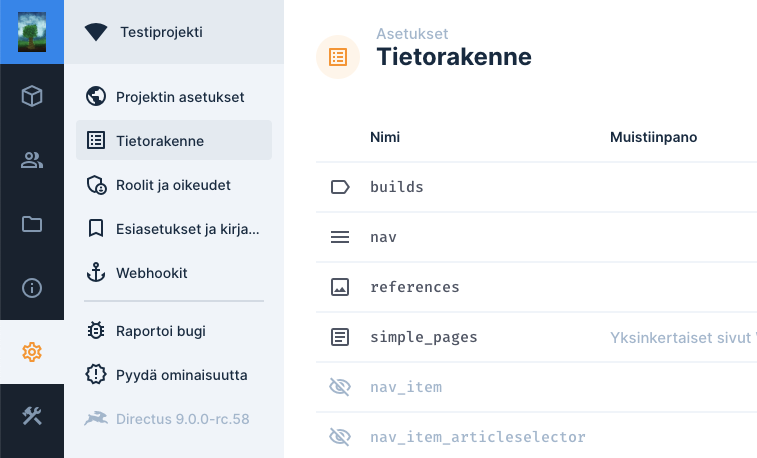Click the shield icon for Roolit ja oikeudet
757x458 pixels.
click(96, 185)
